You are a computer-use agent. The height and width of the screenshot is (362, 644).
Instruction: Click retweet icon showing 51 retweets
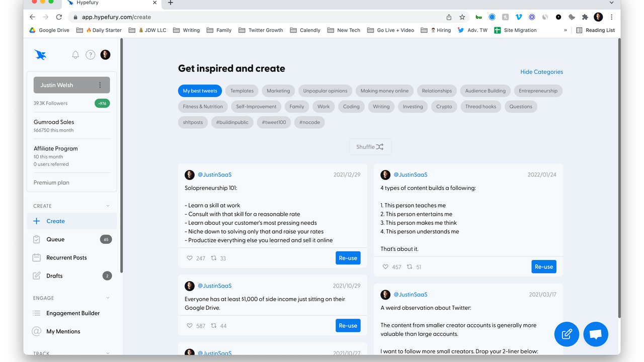coord(410,267)
